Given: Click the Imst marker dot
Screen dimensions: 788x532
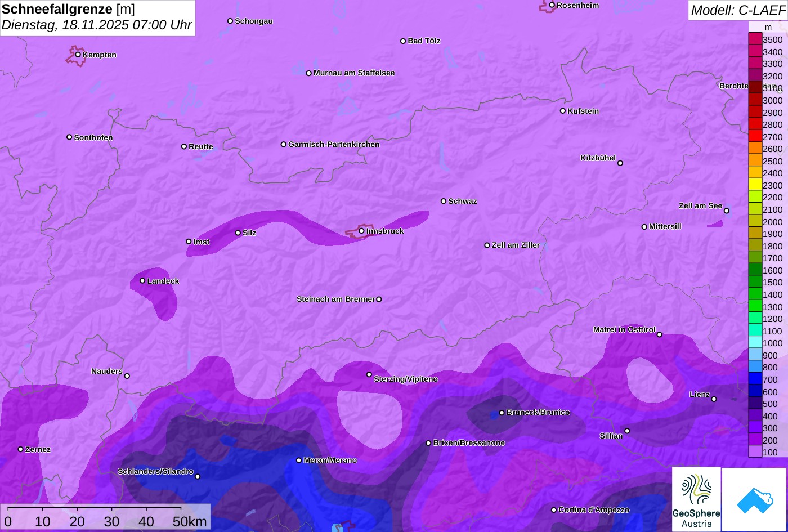Looking at the screenshot, I should pyautogui.click(x=189, y=242).
